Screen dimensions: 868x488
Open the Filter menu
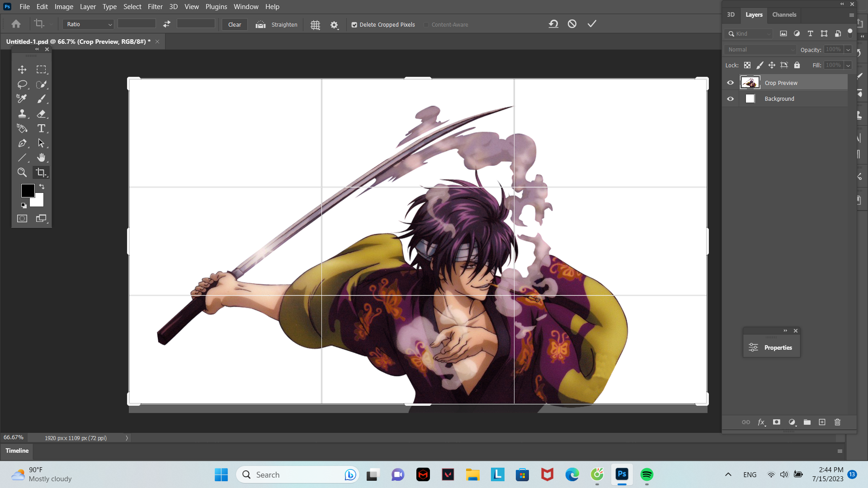[155, 6]
